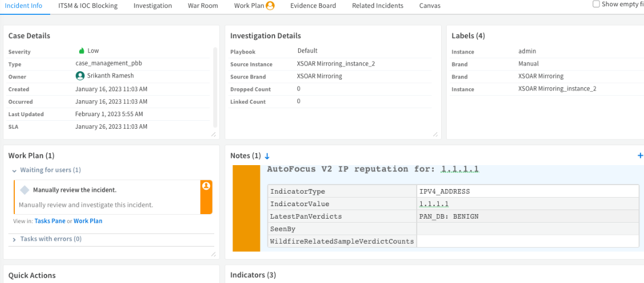Click the green Low severity icon
644x283 pixels.
click(x=81, y=51)
